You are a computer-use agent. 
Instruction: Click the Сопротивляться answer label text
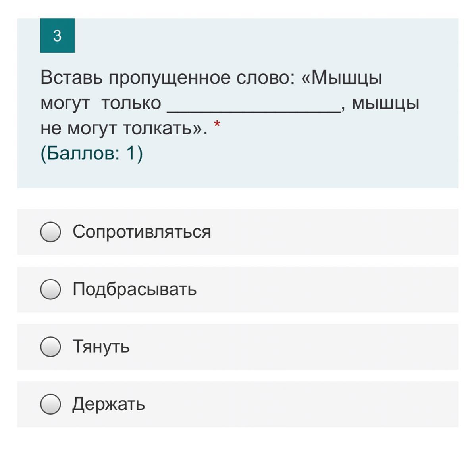point(141,232)
